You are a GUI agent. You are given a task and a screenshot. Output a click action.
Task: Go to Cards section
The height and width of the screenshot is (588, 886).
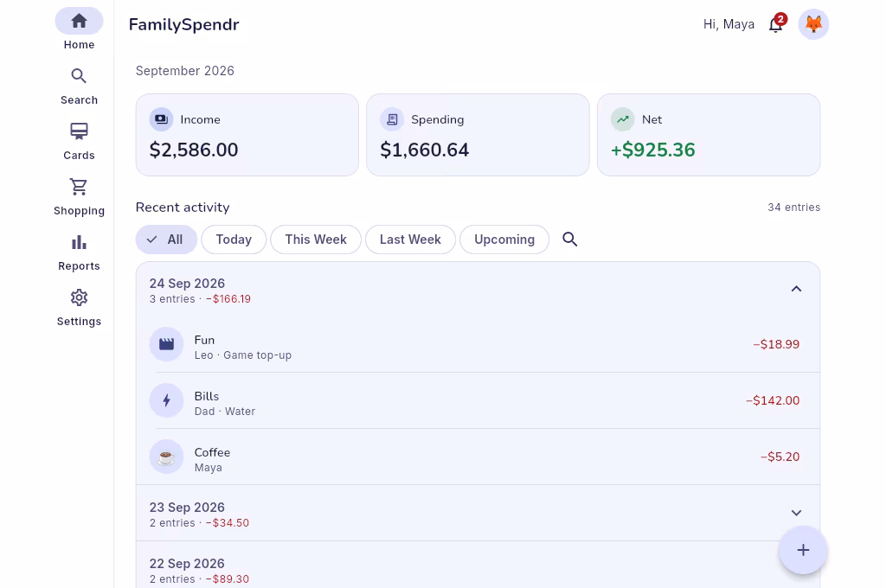coord(79,142)
